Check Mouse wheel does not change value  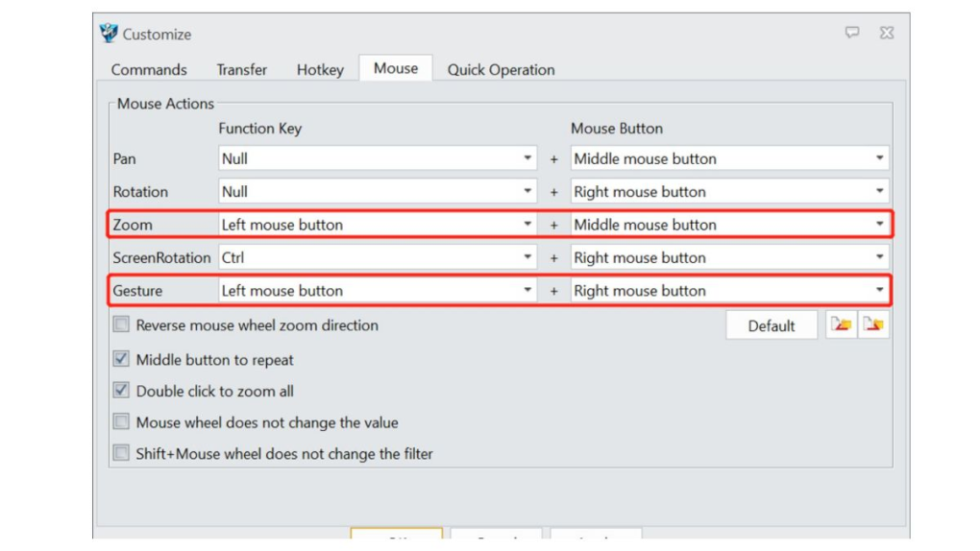point(121,421)
